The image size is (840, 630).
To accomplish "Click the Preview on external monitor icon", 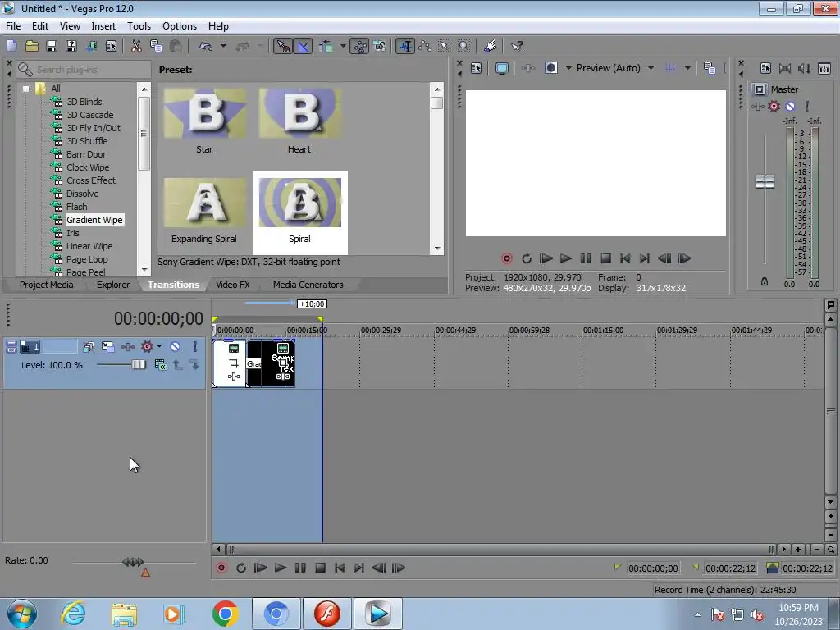I will click(502, 68).
